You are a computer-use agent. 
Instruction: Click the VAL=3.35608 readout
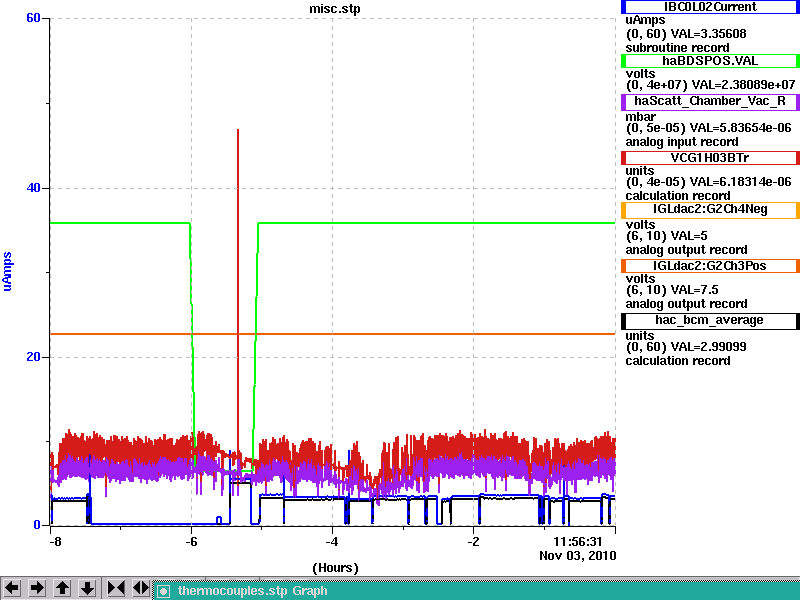(x=709, y=34)
